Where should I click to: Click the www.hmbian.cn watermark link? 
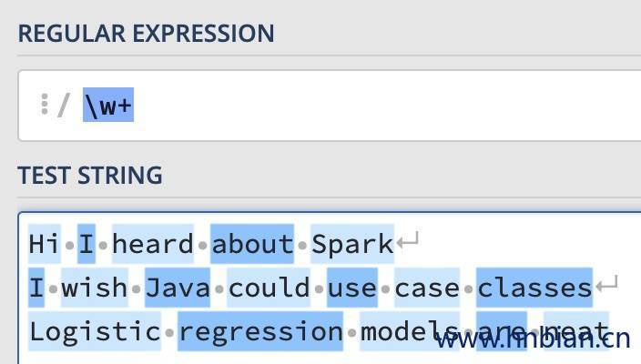click(x=533, y=340)
